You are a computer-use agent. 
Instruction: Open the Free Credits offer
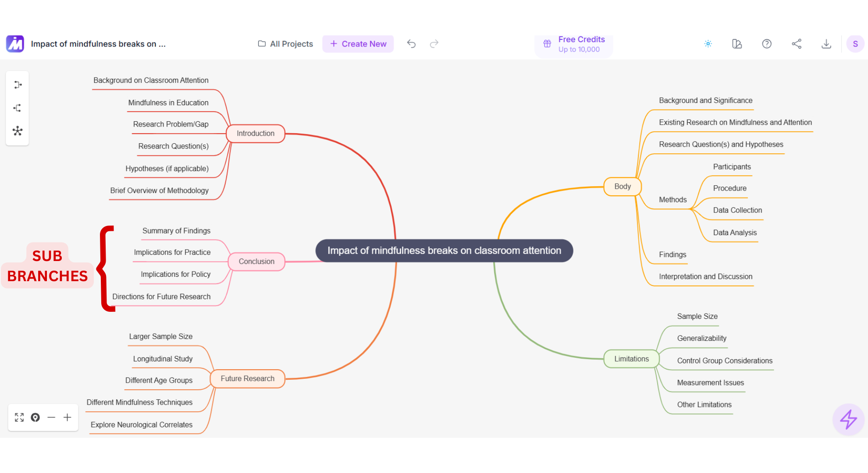click(x=573, y=44)
